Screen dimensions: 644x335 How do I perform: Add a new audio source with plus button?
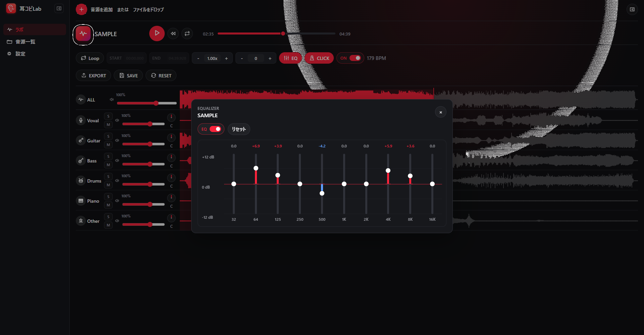[x=81, y=9]
